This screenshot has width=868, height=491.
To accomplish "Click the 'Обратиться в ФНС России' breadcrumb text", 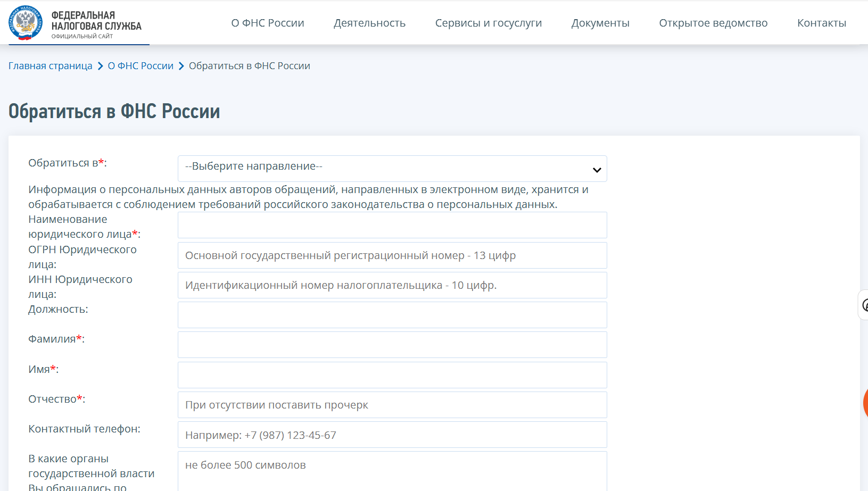I will coord(250,66).
